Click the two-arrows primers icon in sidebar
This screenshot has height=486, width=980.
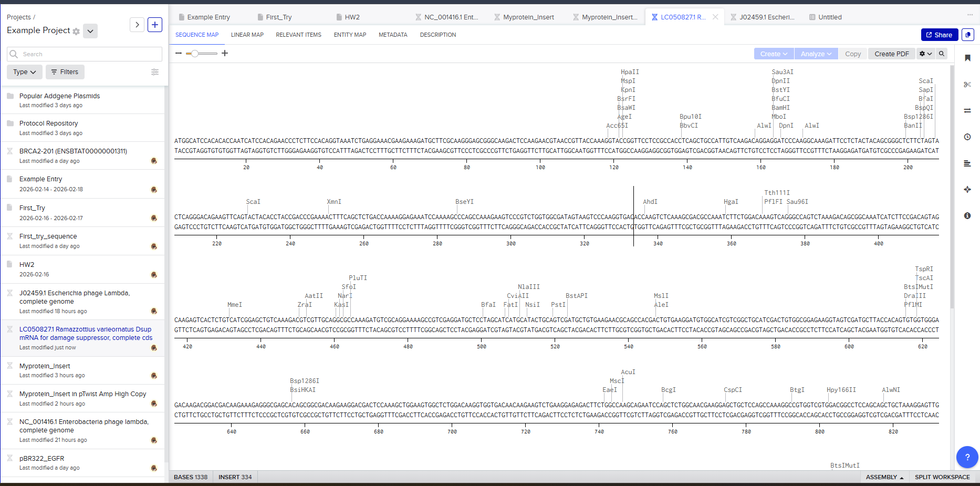point(967,111)
